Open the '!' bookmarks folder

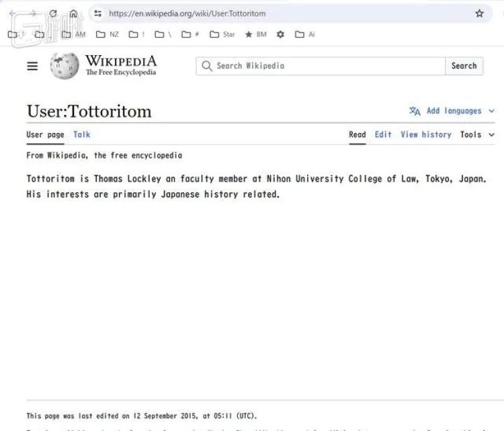[136, 34]
